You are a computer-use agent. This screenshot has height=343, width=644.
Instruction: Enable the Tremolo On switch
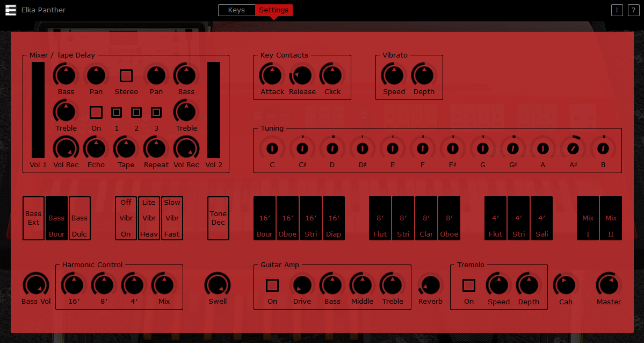468,285
